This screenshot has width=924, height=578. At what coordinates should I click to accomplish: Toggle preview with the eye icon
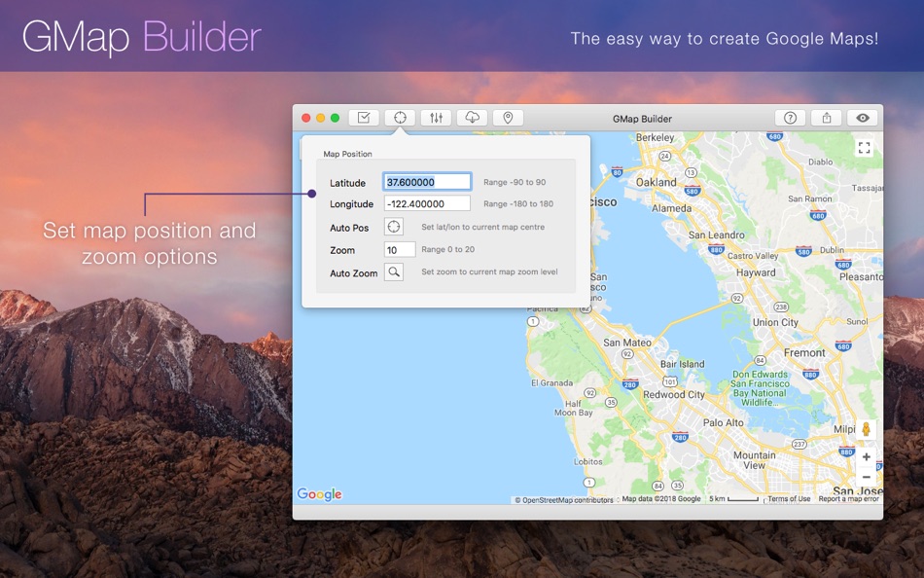pos(863,118)
